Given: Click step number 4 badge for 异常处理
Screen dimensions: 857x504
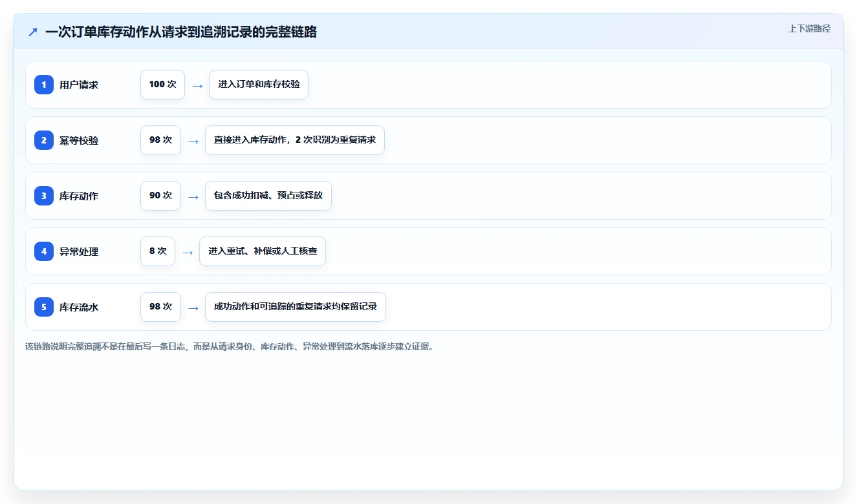Looking at the screenshot, I should (44, 251).
